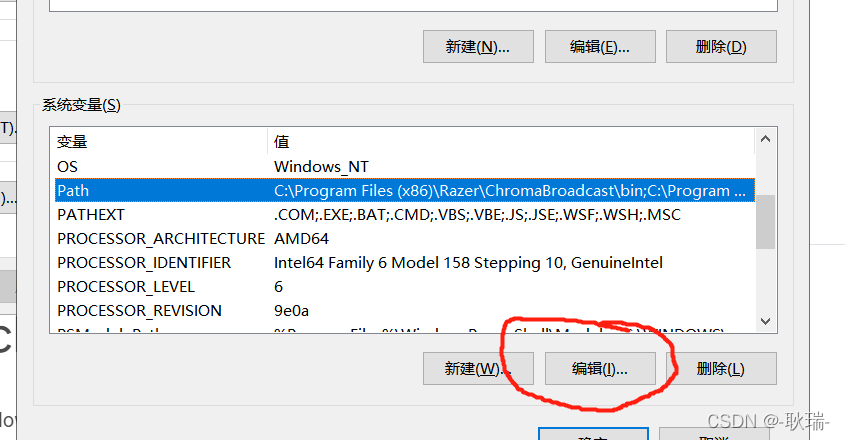Select the PROCESSOR_IDENTIFIER variable row
Viewport: 845px width, 440px height.
coord(405,263)
